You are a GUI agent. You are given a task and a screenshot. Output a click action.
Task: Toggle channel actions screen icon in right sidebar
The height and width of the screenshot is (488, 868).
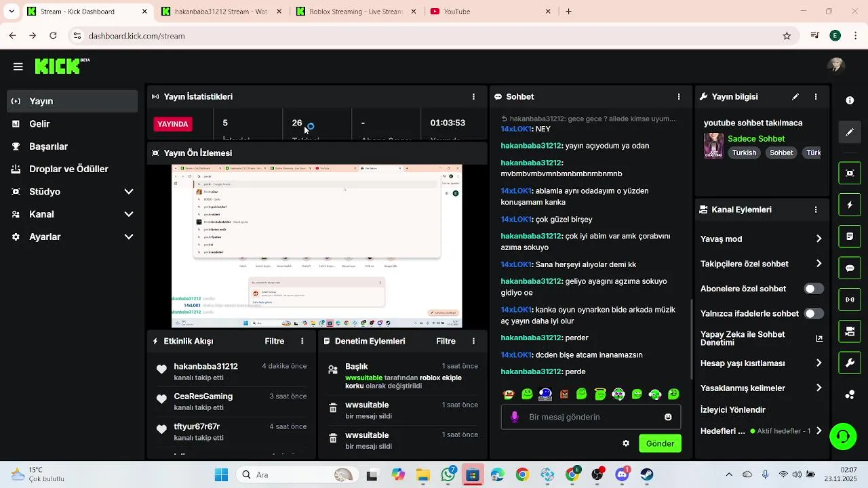[850, 331]
